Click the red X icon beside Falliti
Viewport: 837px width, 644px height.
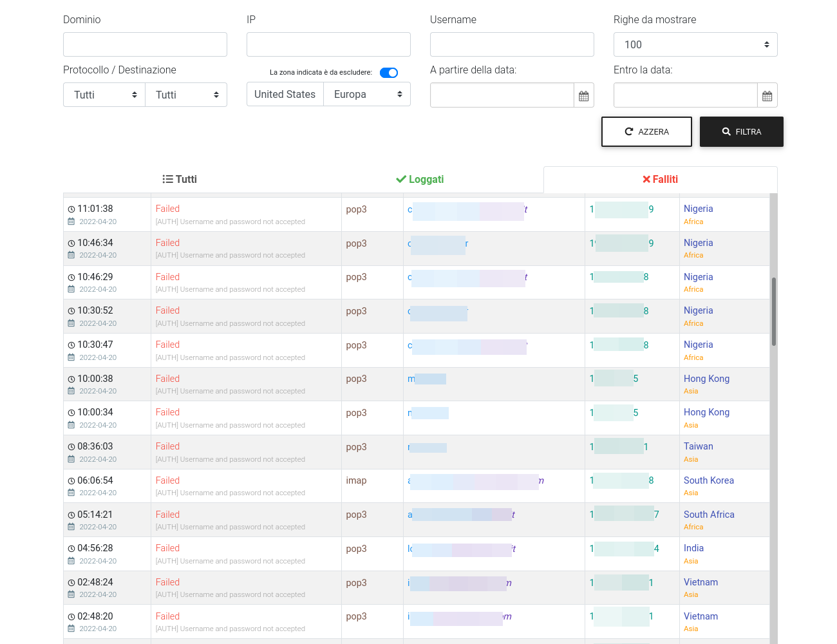pyautogui.click(x=646, y=179)
